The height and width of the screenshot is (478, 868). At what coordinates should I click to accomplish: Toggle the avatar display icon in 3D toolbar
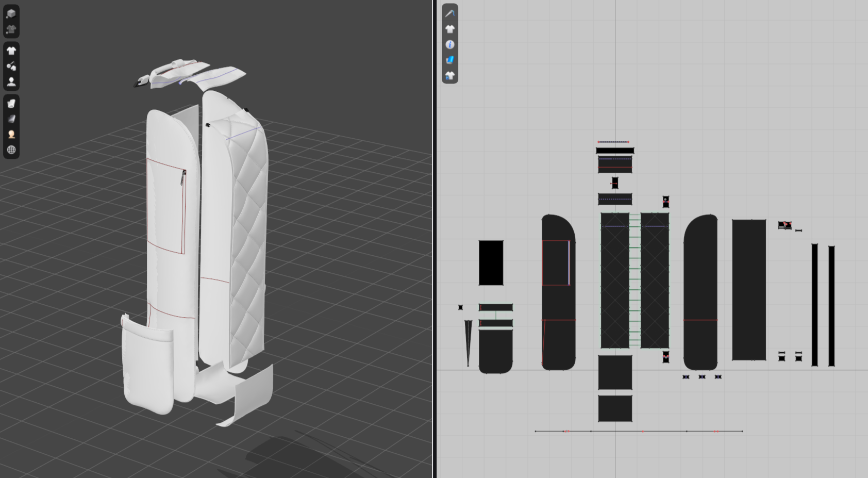(11, 81)
